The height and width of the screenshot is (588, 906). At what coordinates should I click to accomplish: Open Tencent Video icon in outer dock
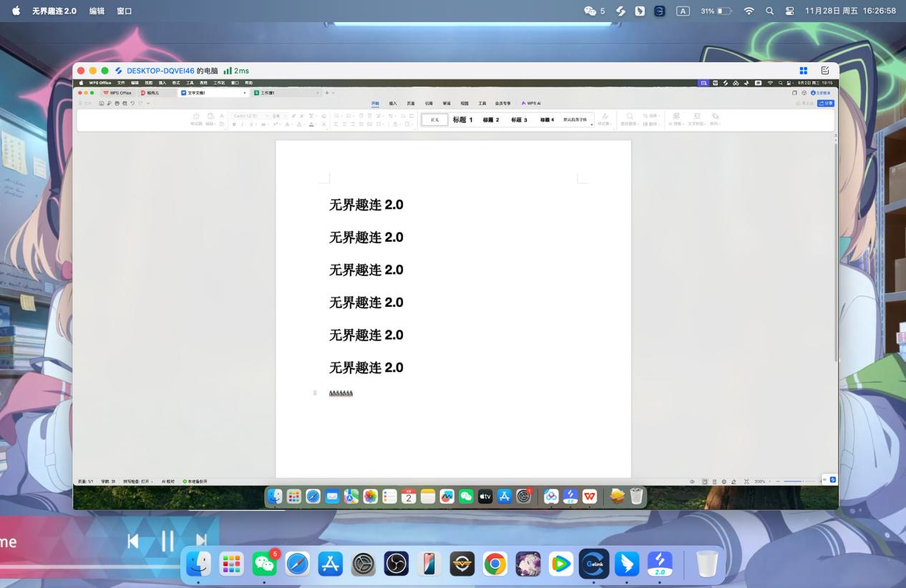[x=561, y=564]
